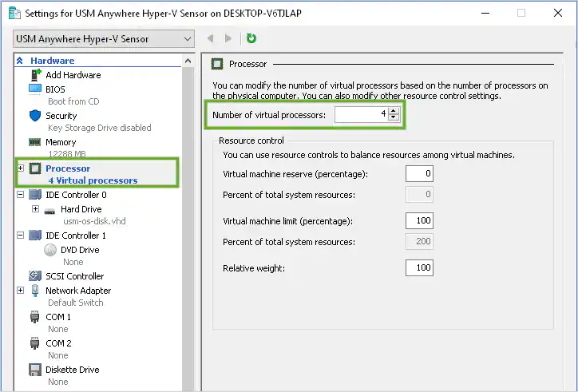Open the USM Anywhere Hyper-V Sensor VM dropdown

pos(104,39)
